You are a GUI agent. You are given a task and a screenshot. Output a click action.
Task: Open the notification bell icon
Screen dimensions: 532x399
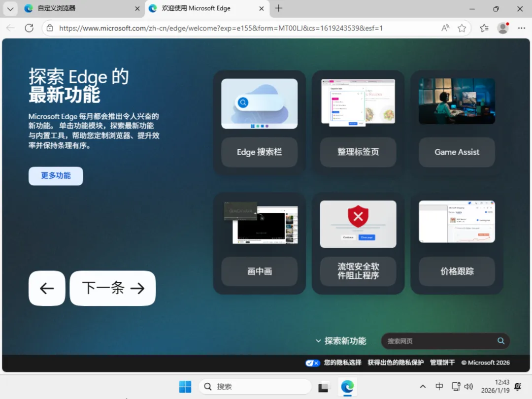click(x=518, y=387)
